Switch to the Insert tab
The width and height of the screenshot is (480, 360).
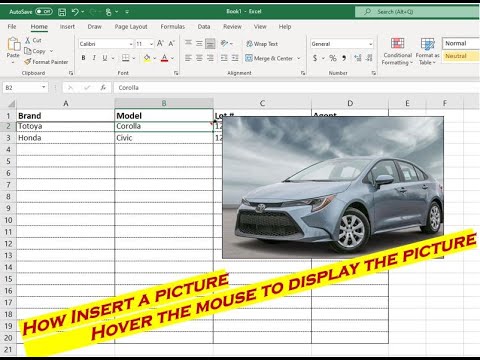click(x=67, y=27)
